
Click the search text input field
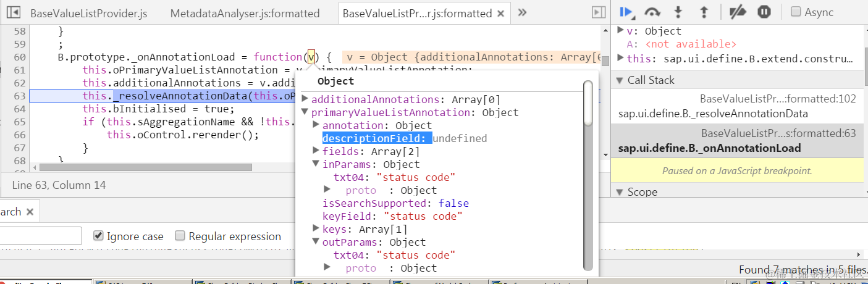[41, 236]
